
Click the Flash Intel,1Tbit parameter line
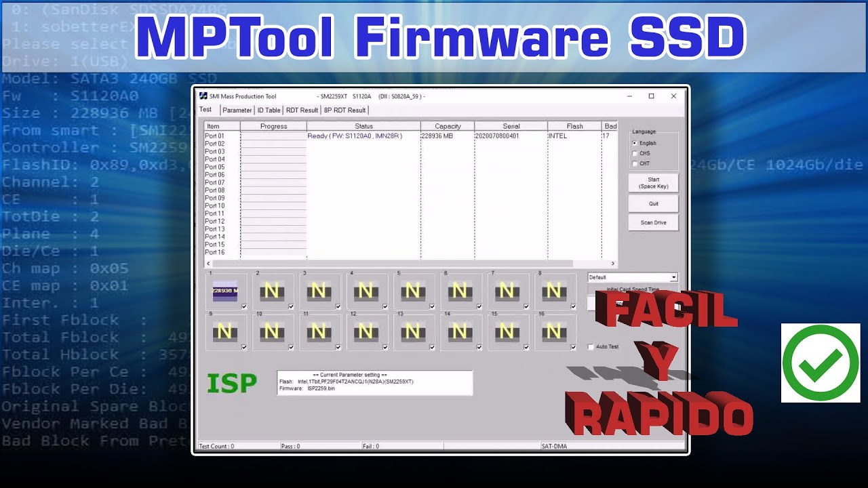click(347, 382)
